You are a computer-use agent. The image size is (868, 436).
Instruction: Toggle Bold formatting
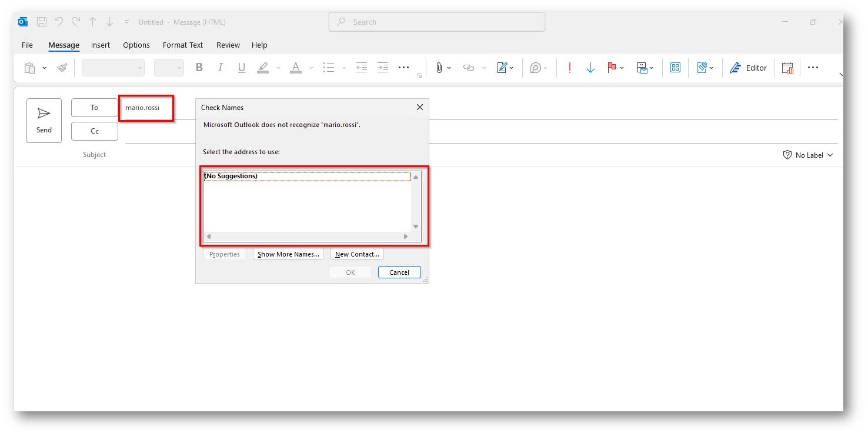[x=199, y=68]
